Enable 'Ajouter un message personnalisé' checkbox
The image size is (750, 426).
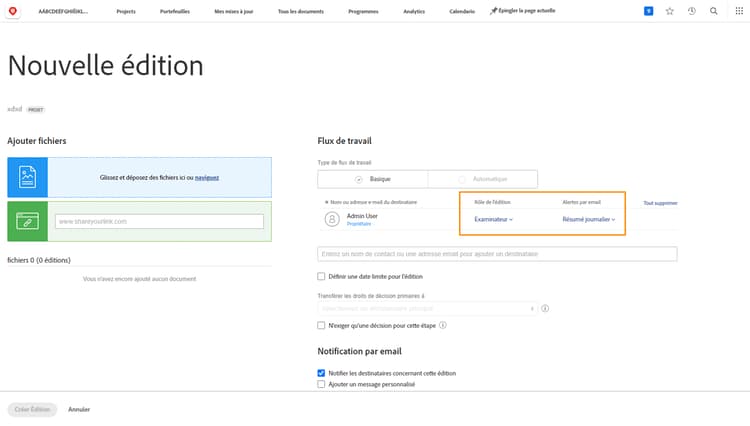pyautogui.click(x=321, y=384)
